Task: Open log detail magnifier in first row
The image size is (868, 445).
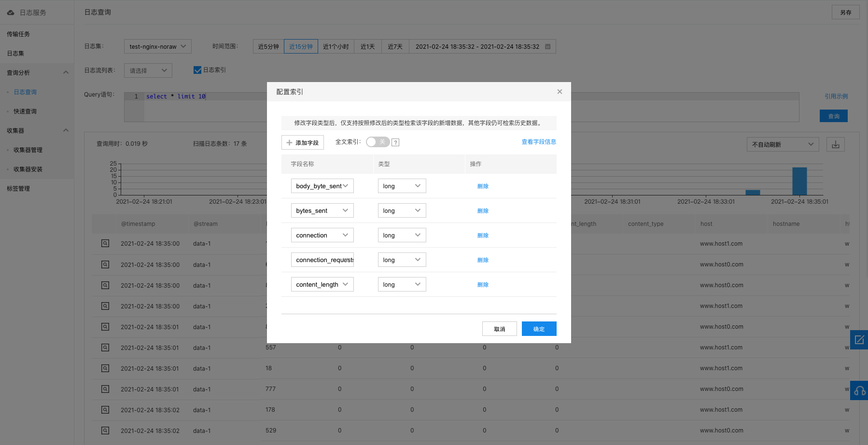Action: [105, 243]
